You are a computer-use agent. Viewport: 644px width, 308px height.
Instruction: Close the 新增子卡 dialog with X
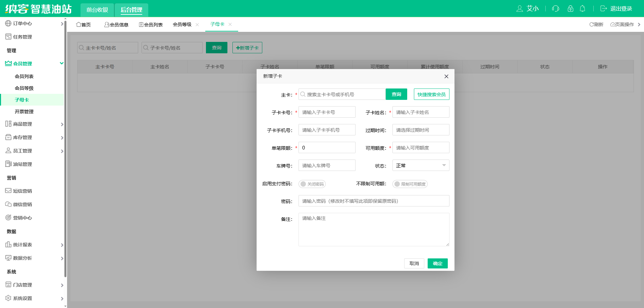pos(446,76)
